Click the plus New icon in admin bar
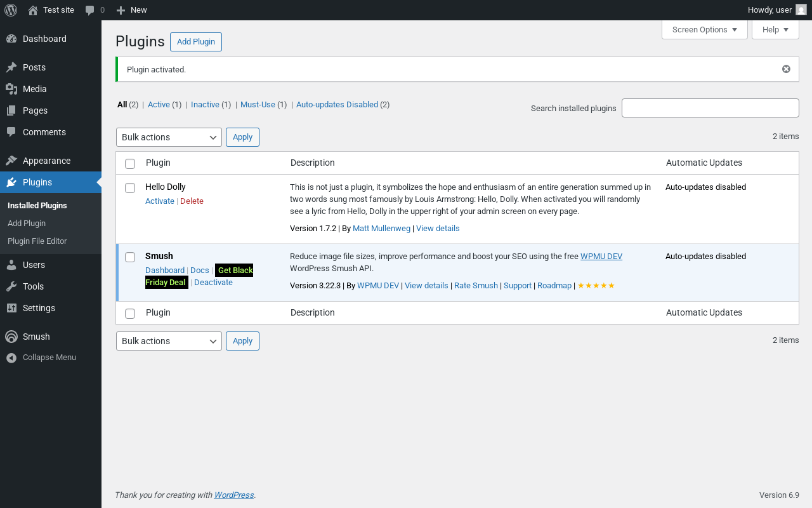The height and width of the screenshot is (508, 812). 121,10
